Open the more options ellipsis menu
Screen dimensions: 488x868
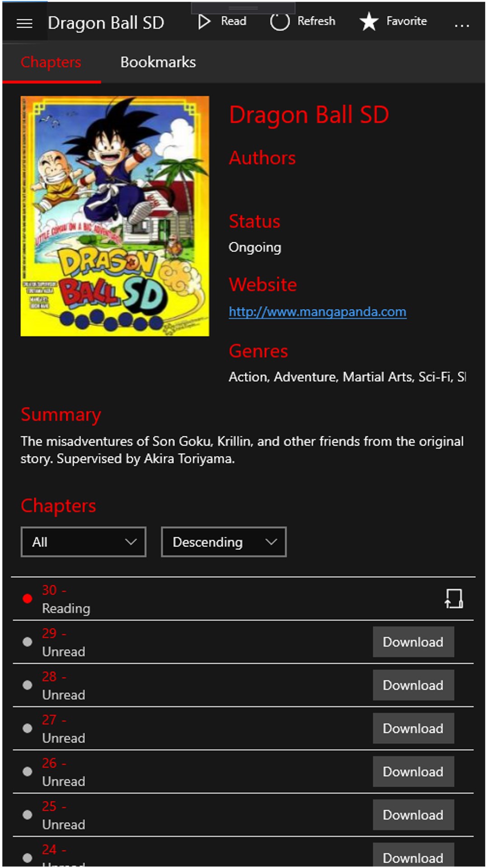(461, 26)
